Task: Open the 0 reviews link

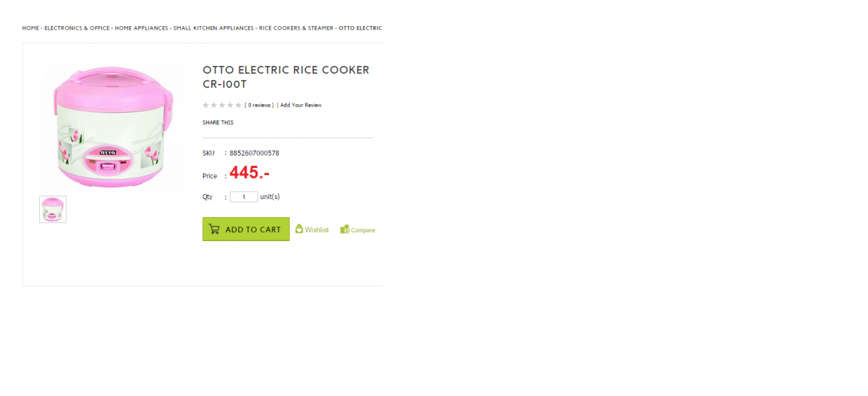Action: tap(259, 105)
